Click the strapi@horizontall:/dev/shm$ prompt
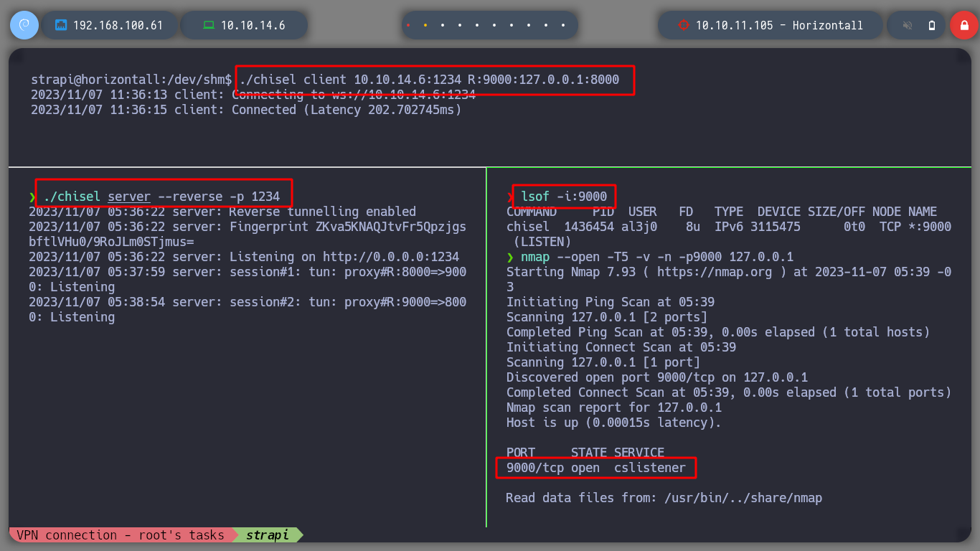This screenshot has height=551, width=980. pos(131,80)
